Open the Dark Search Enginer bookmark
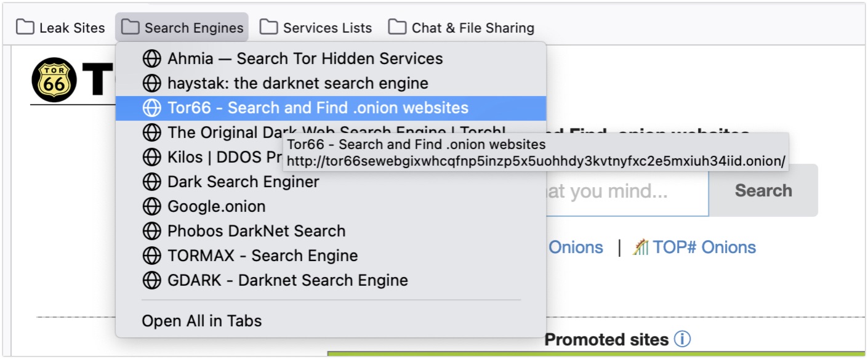This screenshot has height=359, width=868. click(x=331, y=182)
